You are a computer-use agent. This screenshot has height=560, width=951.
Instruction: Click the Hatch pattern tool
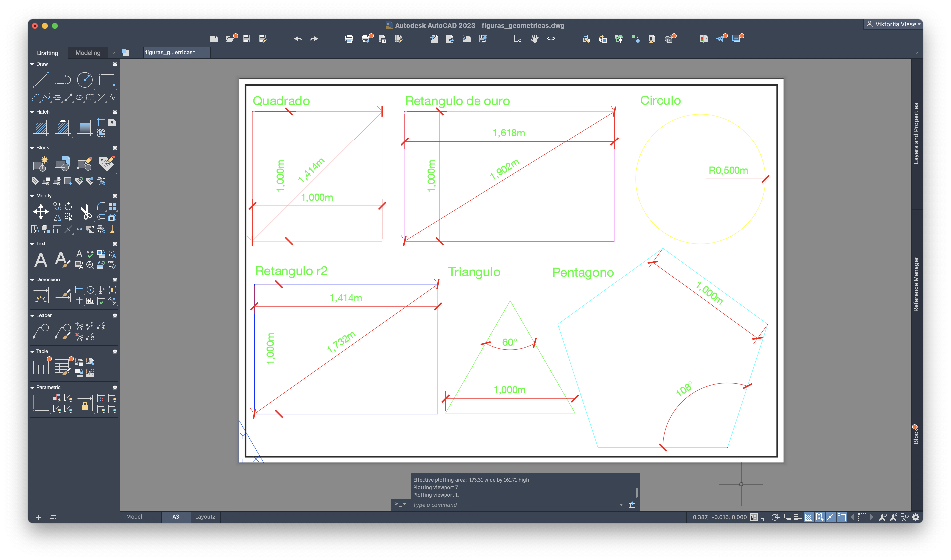(41, 128)
